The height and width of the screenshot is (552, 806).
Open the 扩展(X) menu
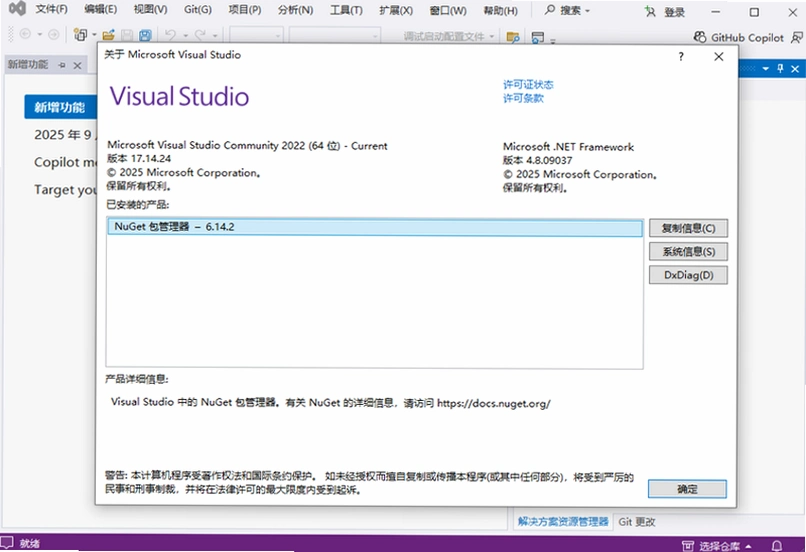click(x=396, y=10)
